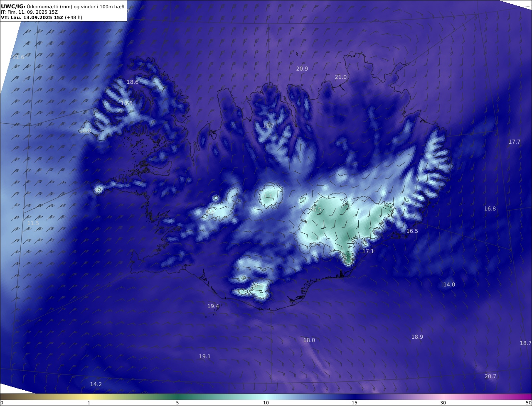Image resolution: width=532 pixels, height=406 pixels.
Task: Click the '14.2' value label on the map
Action: click(x=96, y=384)
